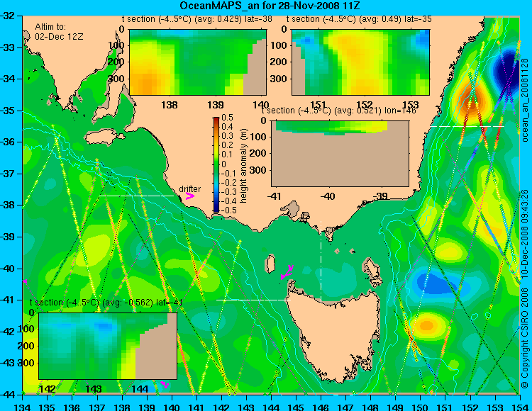
Task: Select the 'height anomaly (m)' vertical label
Action: (x=243, y=166)
